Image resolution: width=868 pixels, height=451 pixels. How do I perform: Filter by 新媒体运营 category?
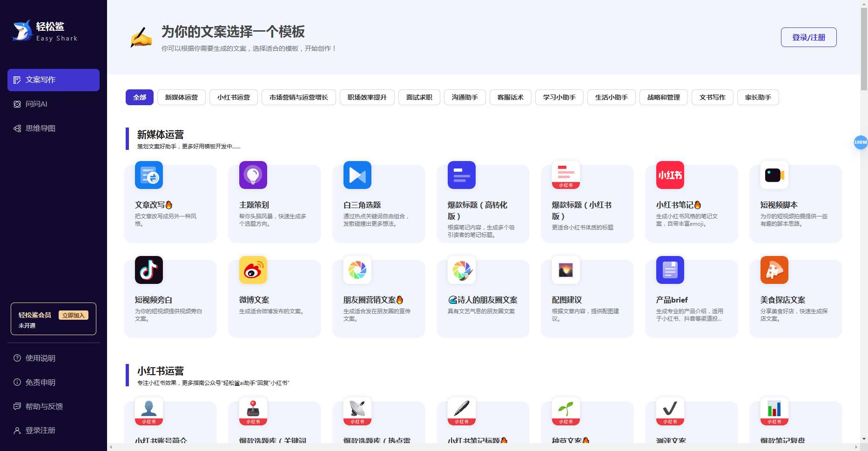click(182, 97)
